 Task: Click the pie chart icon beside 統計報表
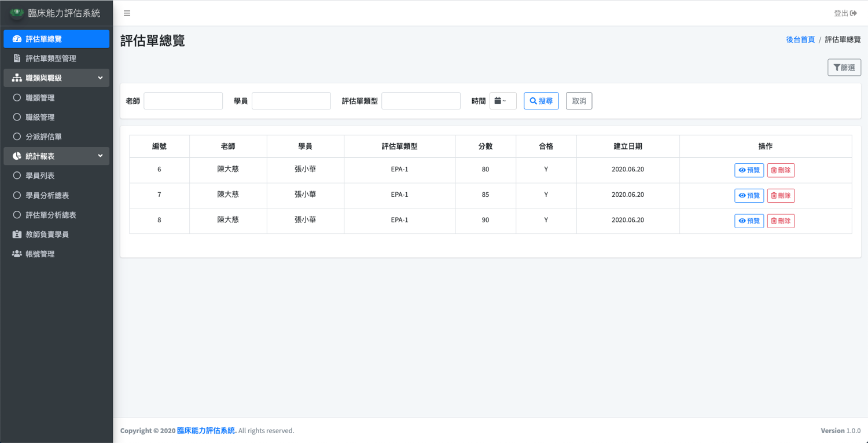click(17, 156)
